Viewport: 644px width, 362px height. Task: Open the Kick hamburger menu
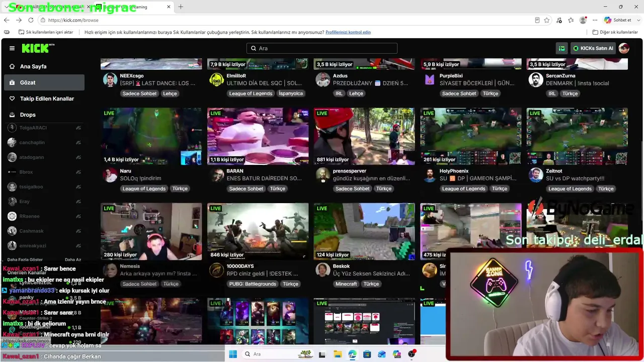[x=12, y=48]
